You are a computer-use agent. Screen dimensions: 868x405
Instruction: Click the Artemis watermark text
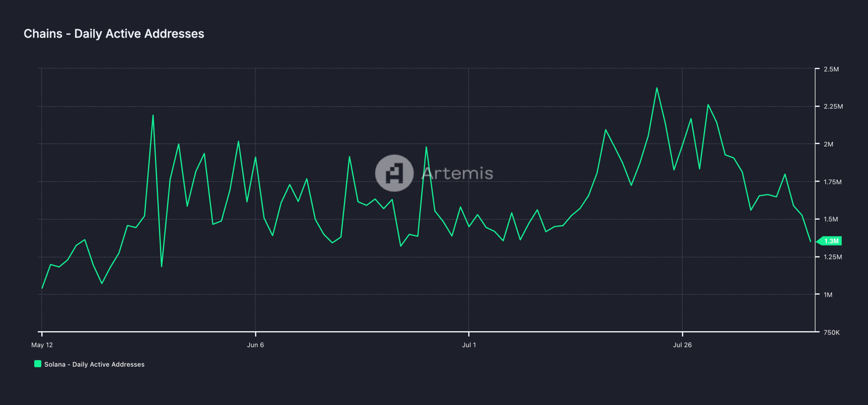click(457, 173)
